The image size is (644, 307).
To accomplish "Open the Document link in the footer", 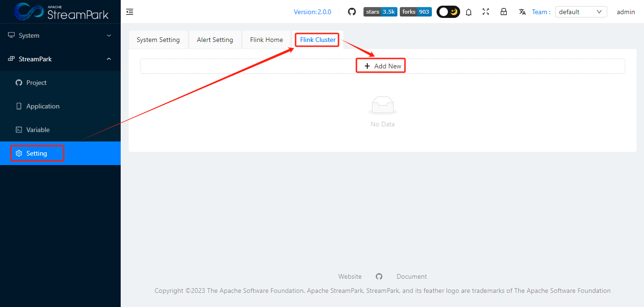I will click(x=412, y=276).
